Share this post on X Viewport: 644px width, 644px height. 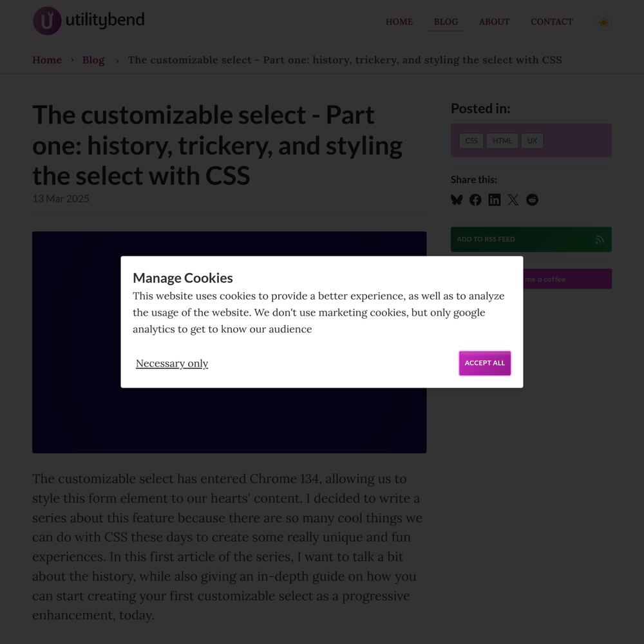(513, 200)
